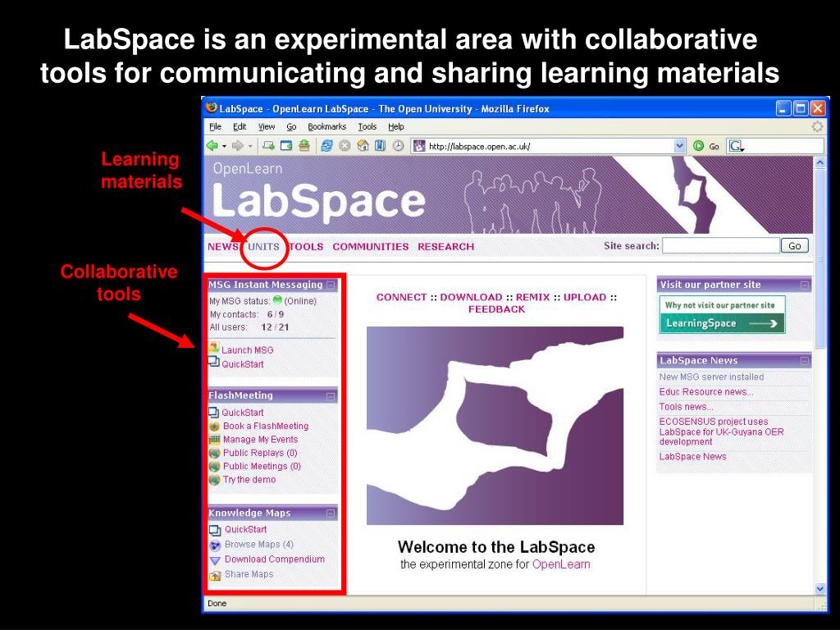Click the Launch MSG icon
Image resolution: width=840 pixels, height=630 pixels.
tap(214, 349)
